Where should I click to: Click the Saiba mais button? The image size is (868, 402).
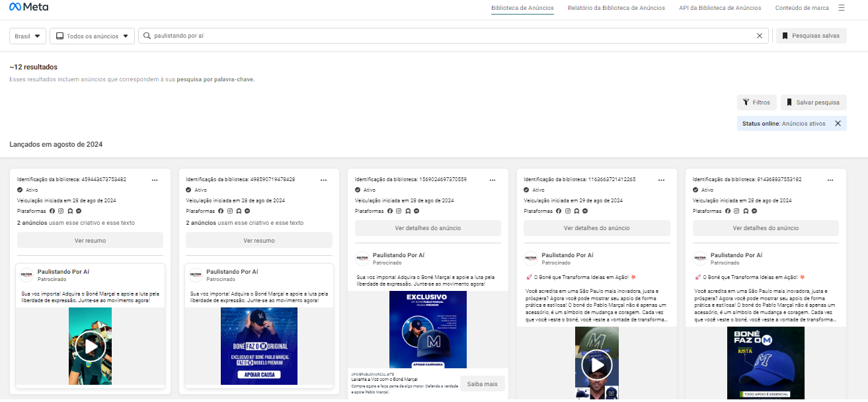pyautogui.click(x=483, y=383)
